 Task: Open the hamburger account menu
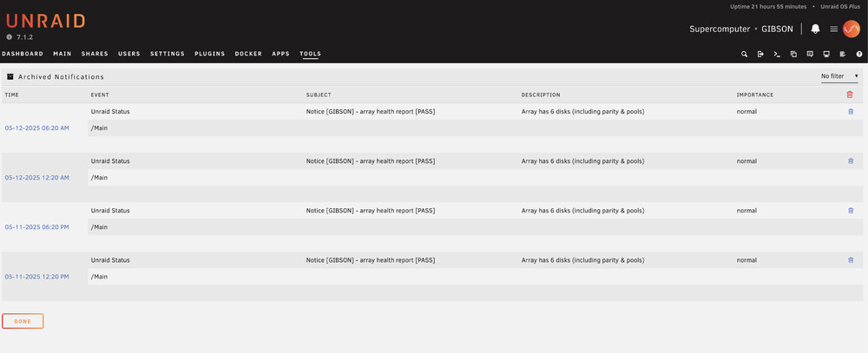pyautogui.click(x=833, y=29)
